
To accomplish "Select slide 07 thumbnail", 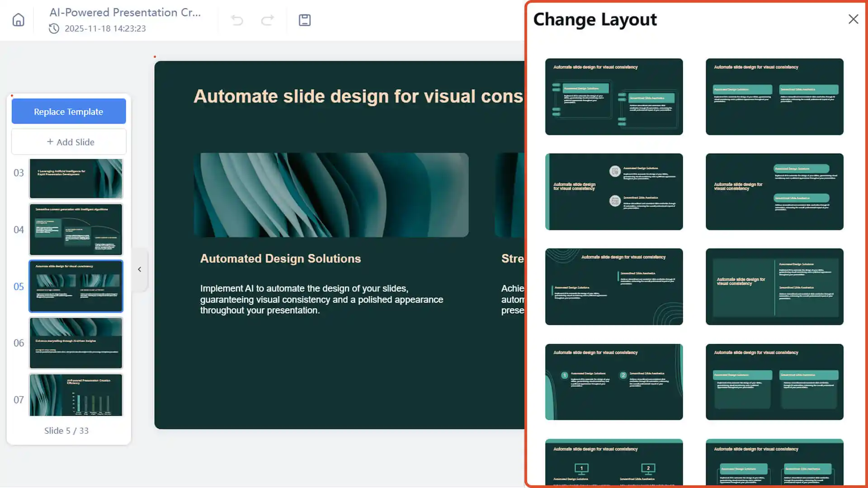I will [76, 395].
